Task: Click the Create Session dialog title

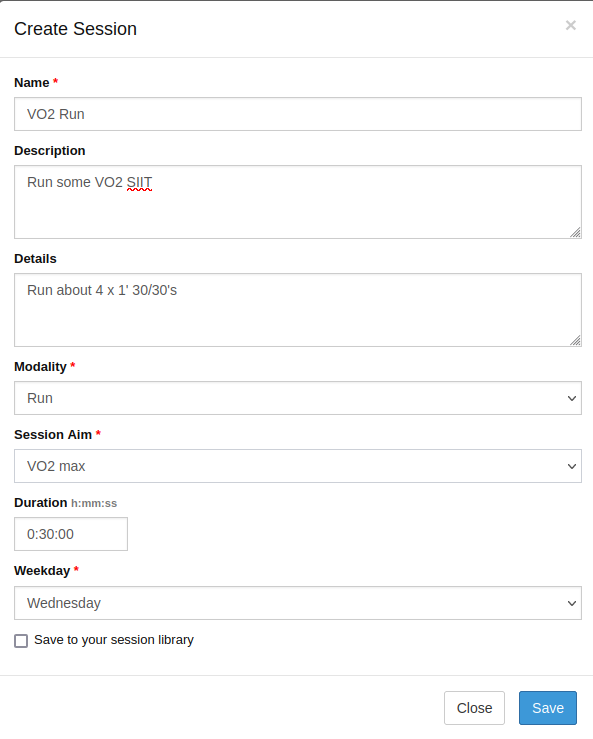Action: tap(75, 29)
